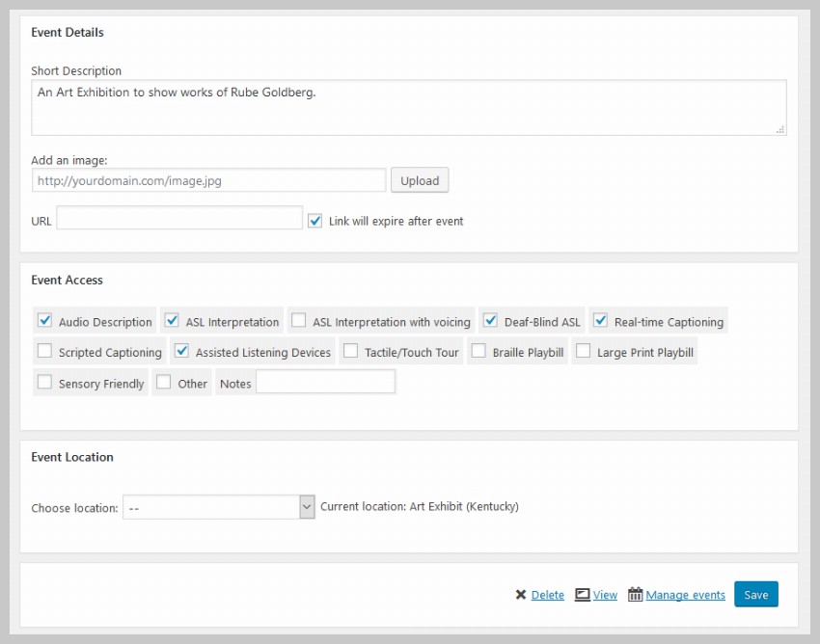Click the Delete X icon

[x=521, y=595]
